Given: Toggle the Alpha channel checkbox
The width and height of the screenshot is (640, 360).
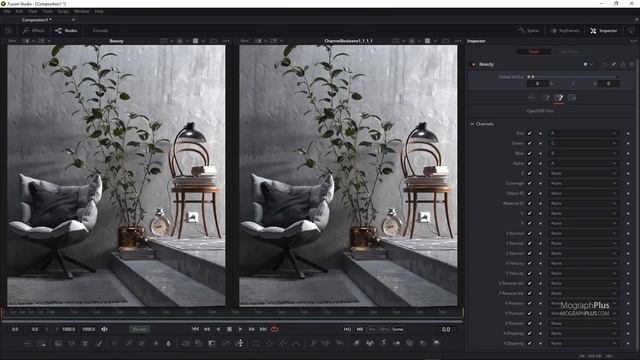Looking at the screenshot, I should click(x=530, y=163).
